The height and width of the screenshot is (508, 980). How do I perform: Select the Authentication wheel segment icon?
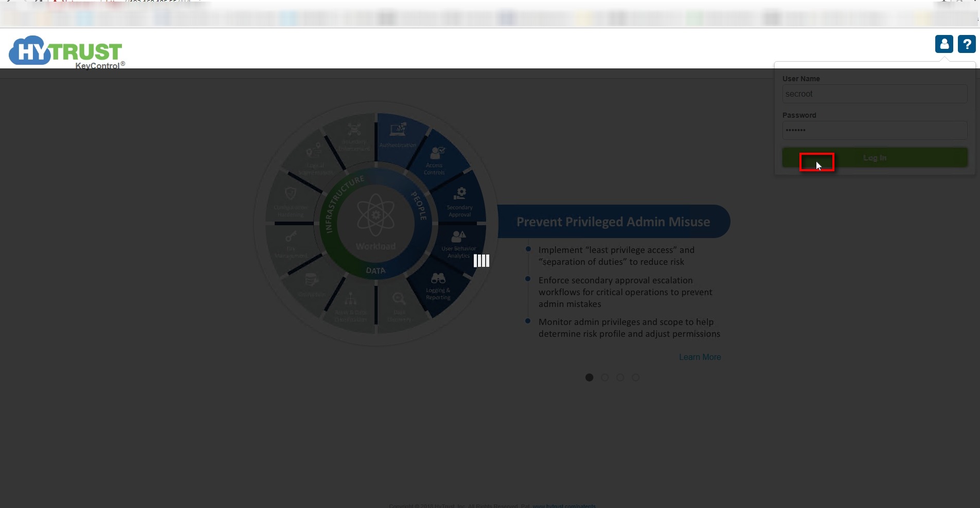coord(398,130)
